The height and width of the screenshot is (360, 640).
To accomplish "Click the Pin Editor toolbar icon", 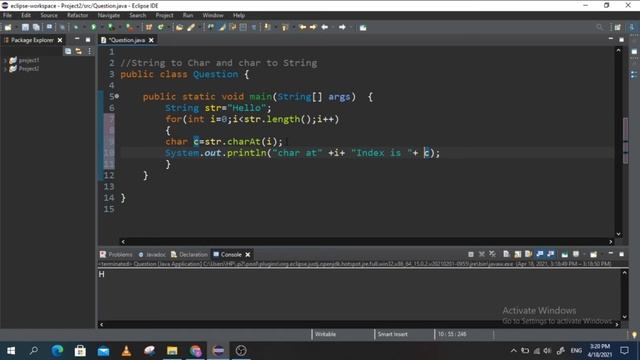I will click(363, 27).
